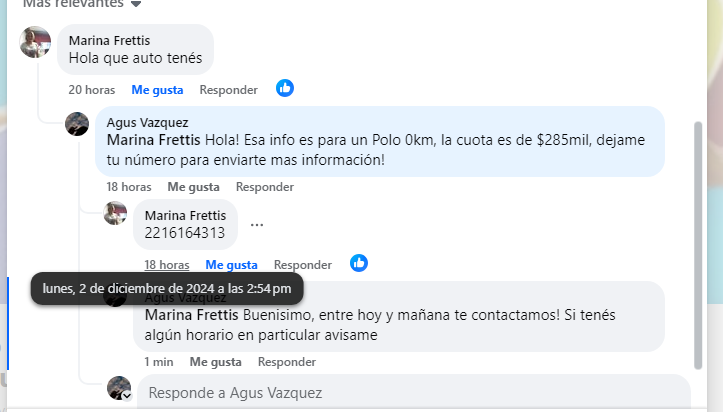This screenshot has width=723, height=412.
Task: Open the '1 min' timestamp on the latest reply
Action: click(x=158, y=362)
